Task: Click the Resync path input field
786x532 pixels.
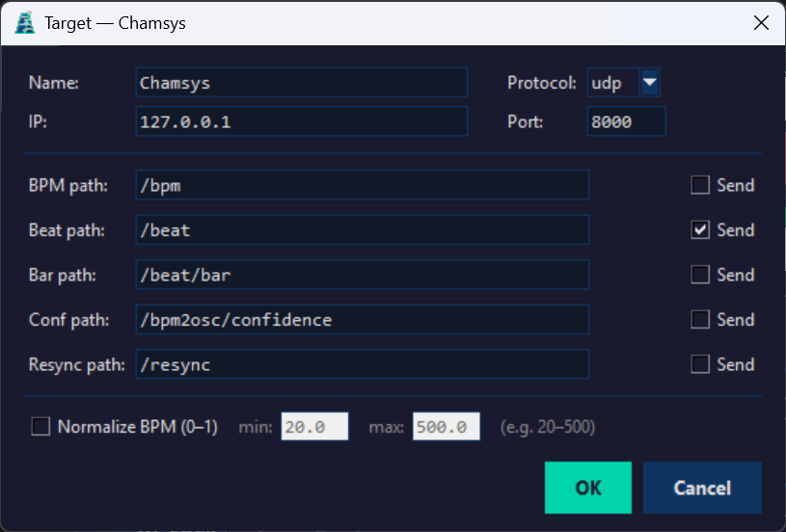Action: (363, 364)
